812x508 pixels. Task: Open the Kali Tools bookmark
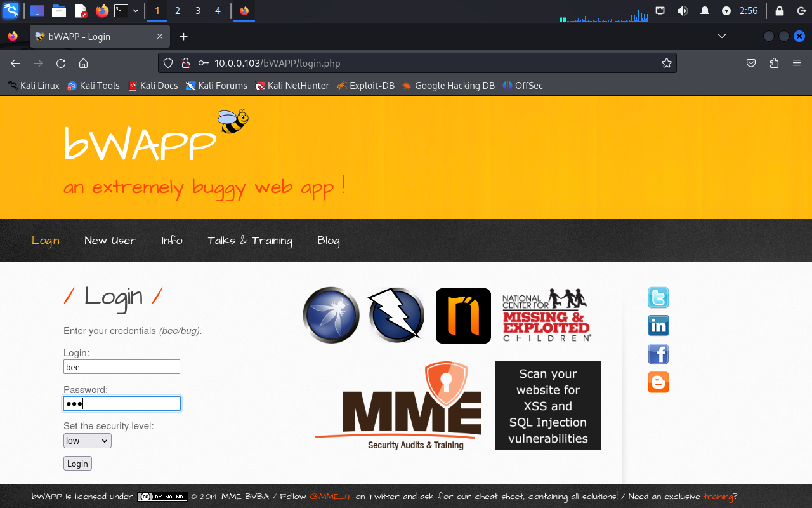tap(93, 86)
